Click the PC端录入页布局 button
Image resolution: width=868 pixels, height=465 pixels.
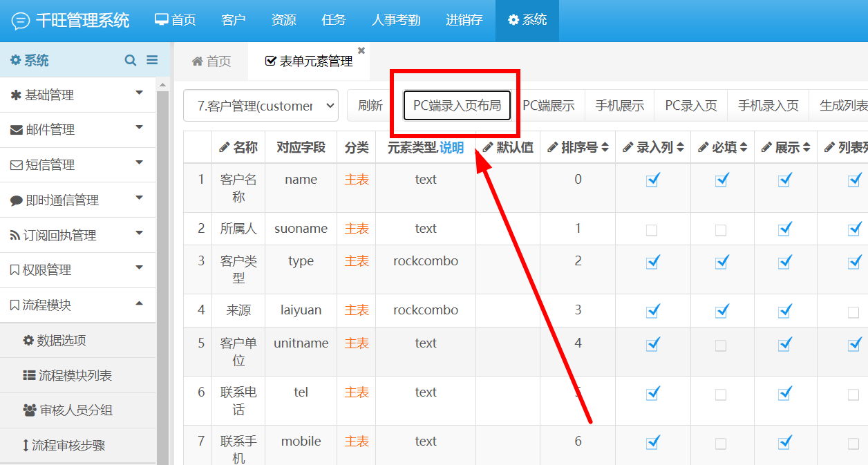457,106
